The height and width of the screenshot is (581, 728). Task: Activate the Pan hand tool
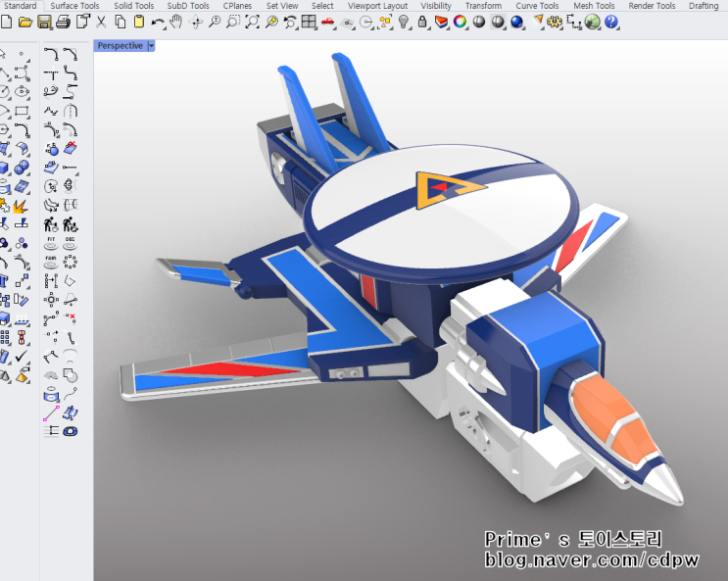coord(176,22)
